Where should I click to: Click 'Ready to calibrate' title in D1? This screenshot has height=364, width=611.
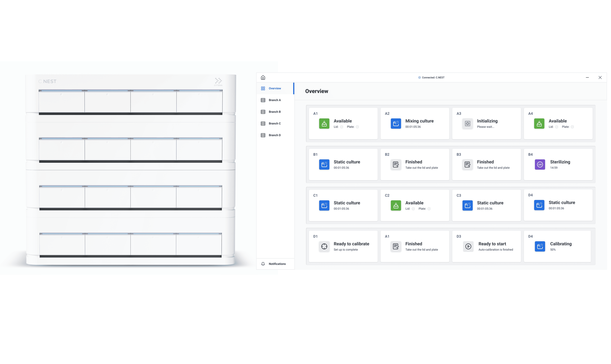(x=351, y=244)
